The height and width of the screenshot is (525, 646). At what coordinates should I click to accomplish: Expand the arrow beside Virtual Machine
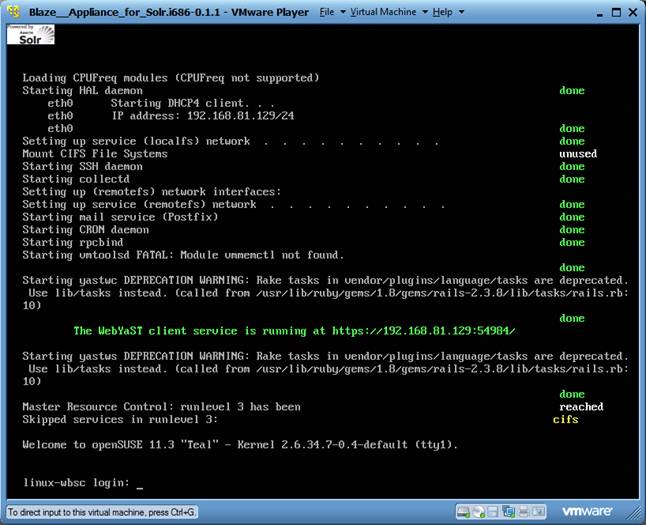click(x=424, y=14)
